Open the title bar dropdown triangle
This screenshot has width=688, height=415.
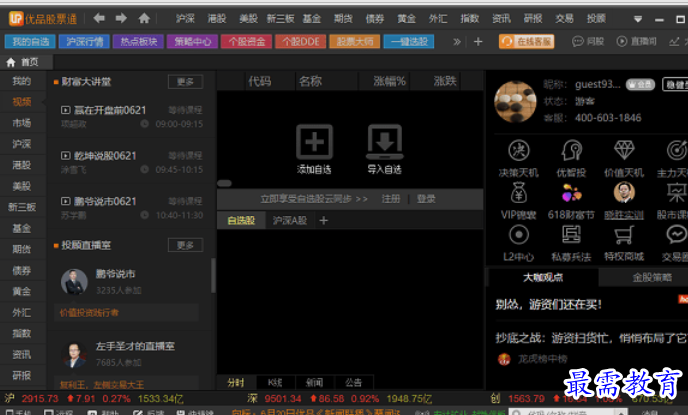pyautogui.click(x=638, y=19)
